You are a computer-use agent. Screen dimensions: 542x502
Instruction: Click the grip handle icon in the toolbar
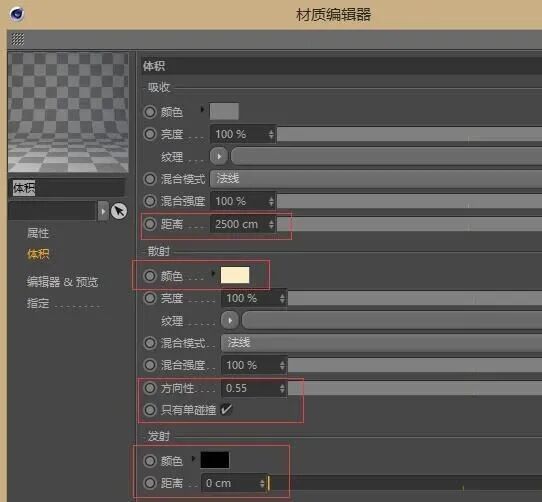pos(18,39)
